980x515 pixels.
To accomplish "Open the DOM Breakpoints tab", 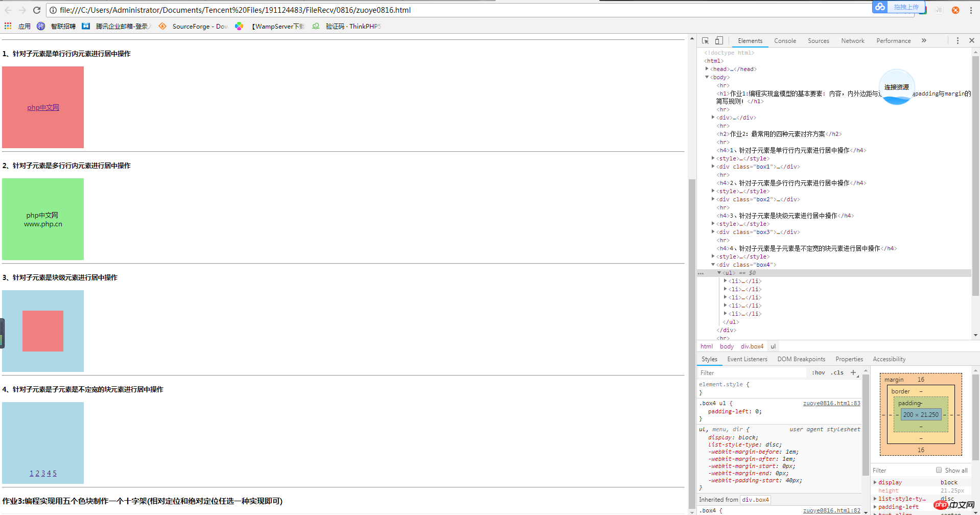I will 801,359.
